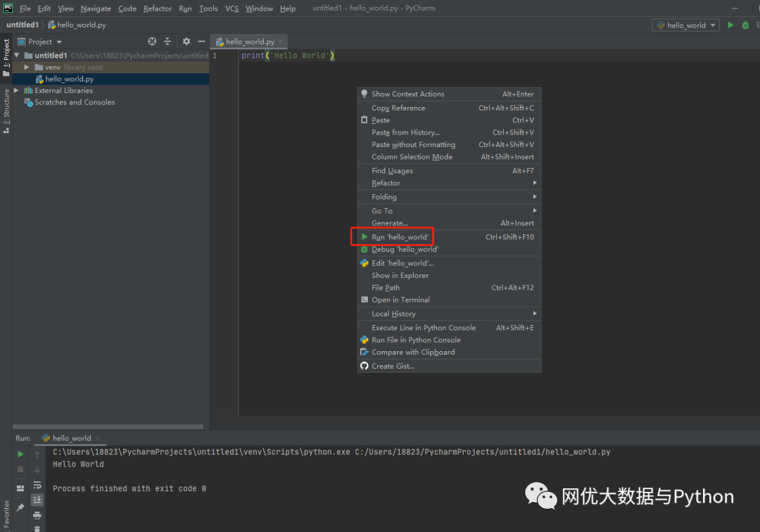Expand External Libraries node
This screenshot has height=532, width=760.
16,91
